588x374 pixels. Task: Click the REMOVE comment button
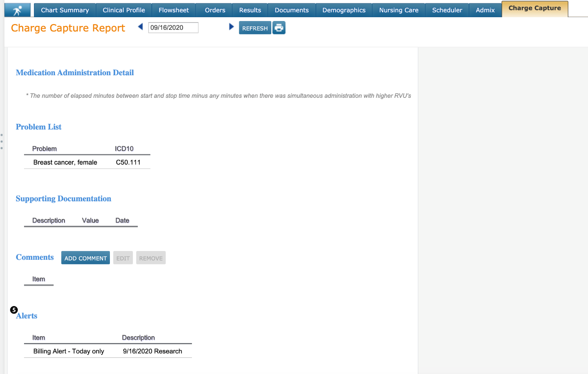pos(151,258)
